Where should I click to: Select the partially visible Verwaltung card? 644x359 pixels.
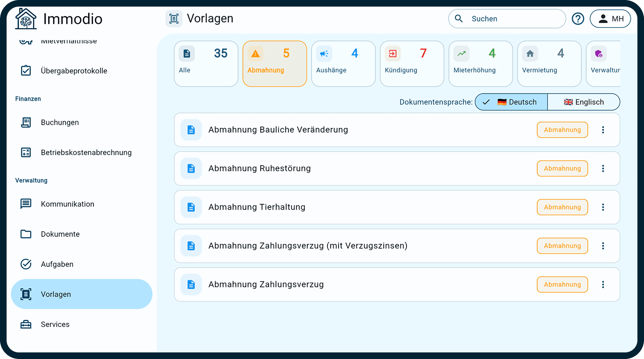point(604,64)
